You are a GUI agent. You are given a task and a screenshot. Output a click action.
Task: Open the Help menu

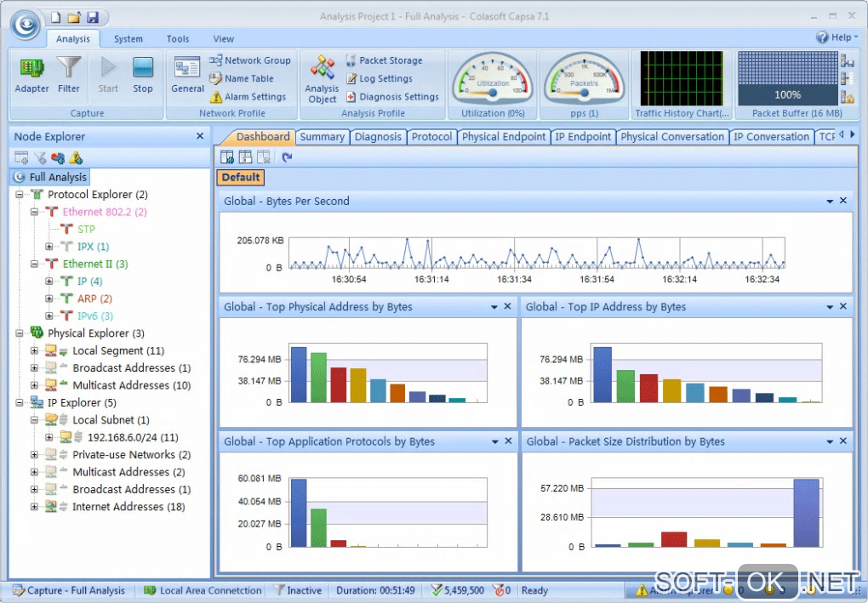click(837, 37)
